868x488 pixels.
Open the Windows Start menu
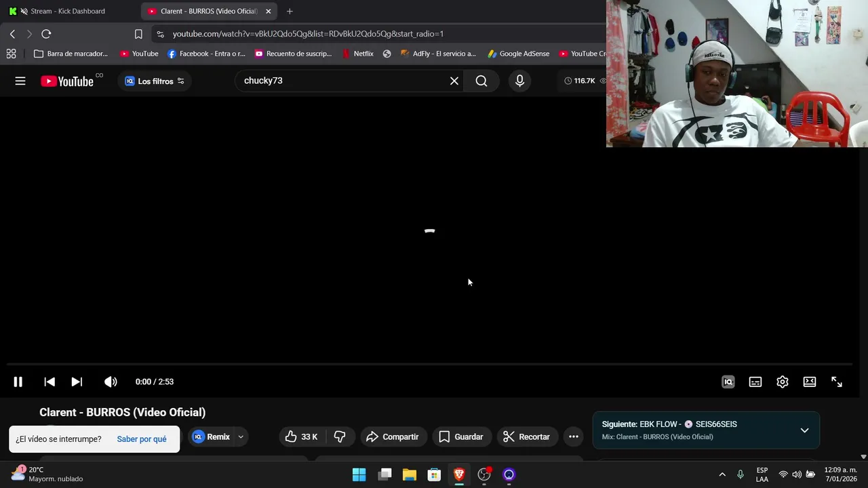point(359,474)
